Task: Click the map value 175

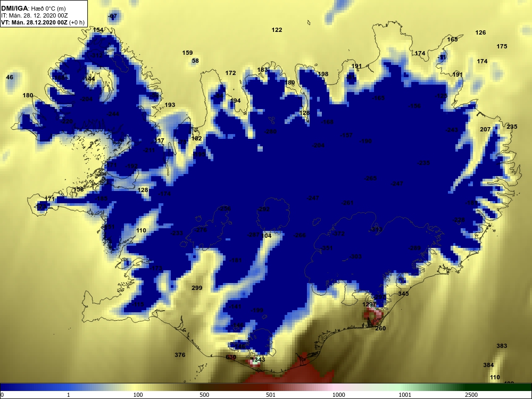Action: coord(502,46)
